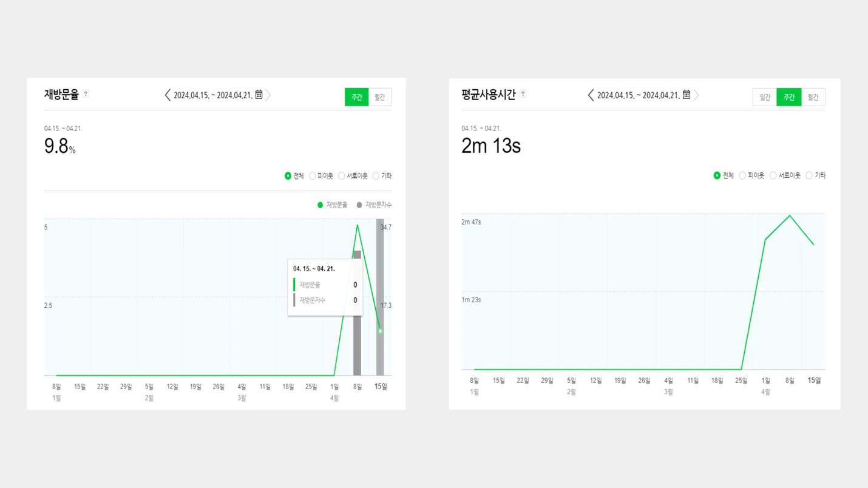Click 34.7 right axis label
The height and width of the screenshot is (488, 868).
pyautogui.click(x=386, y=227)
